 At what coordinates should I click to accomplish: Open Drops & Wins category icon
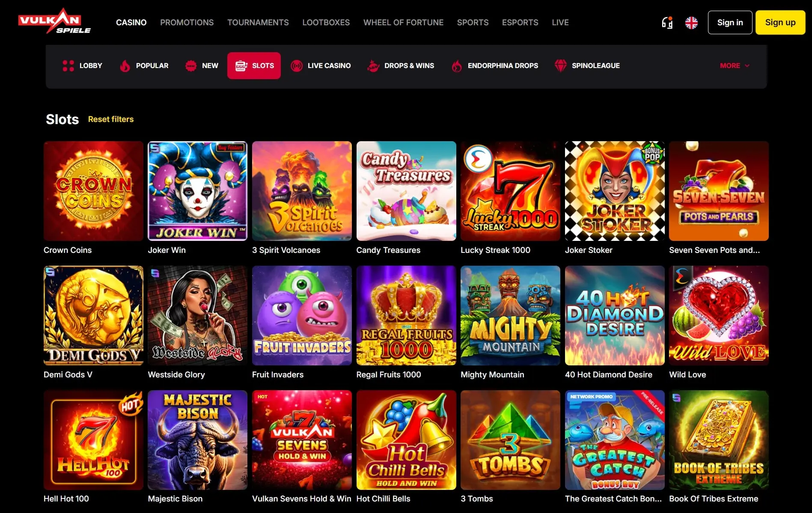coord(373,65)
